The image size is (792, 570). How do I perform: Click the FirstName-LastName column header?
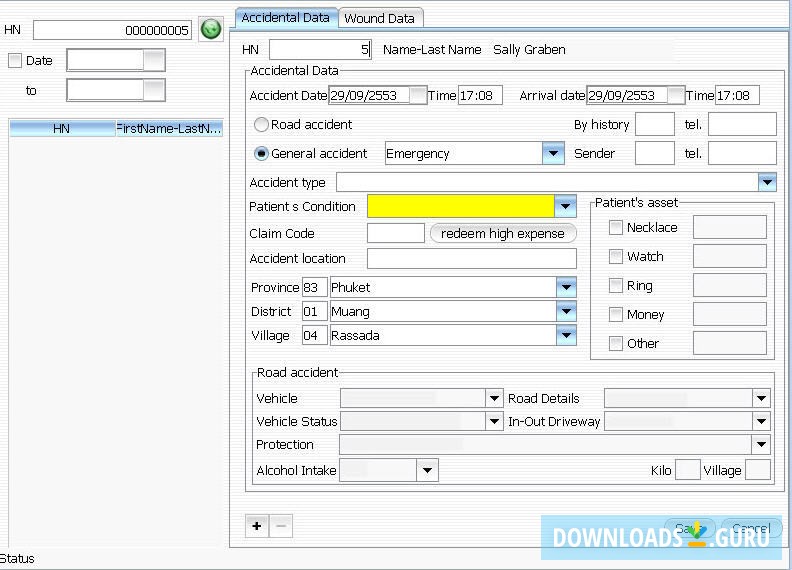(x=169, y=129)
